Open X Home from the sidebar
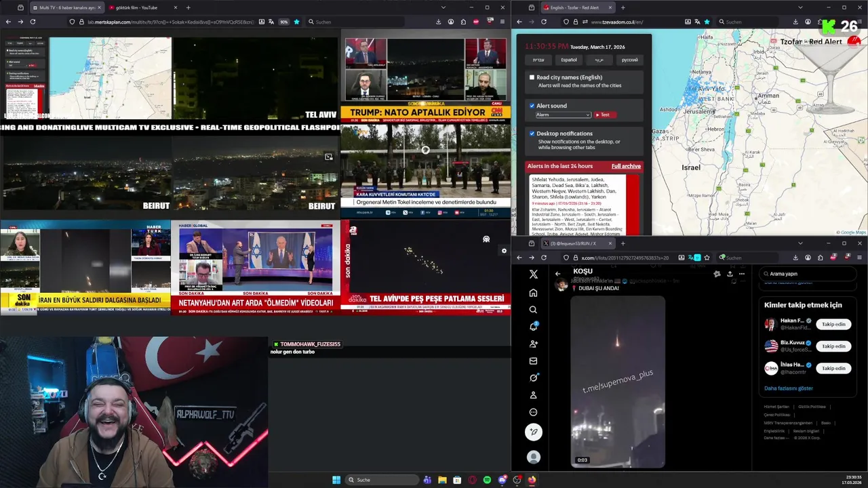This screenshot has height=488, width=868. 533,293
